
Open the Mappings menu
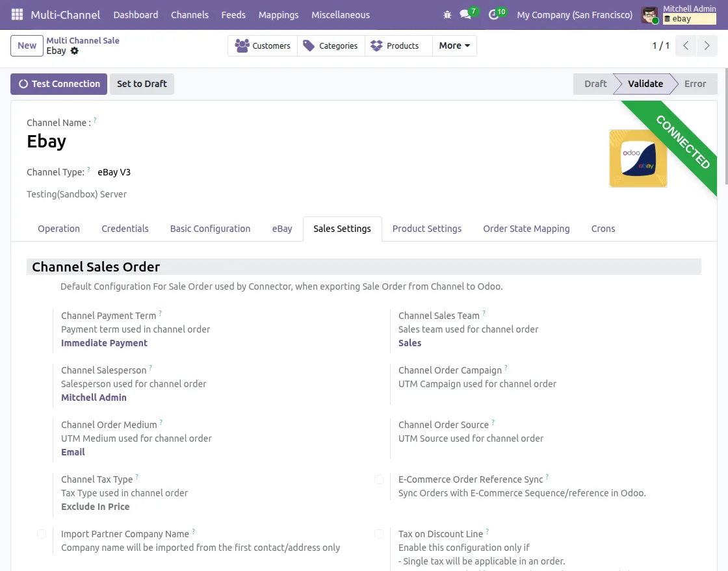[279, 15]
